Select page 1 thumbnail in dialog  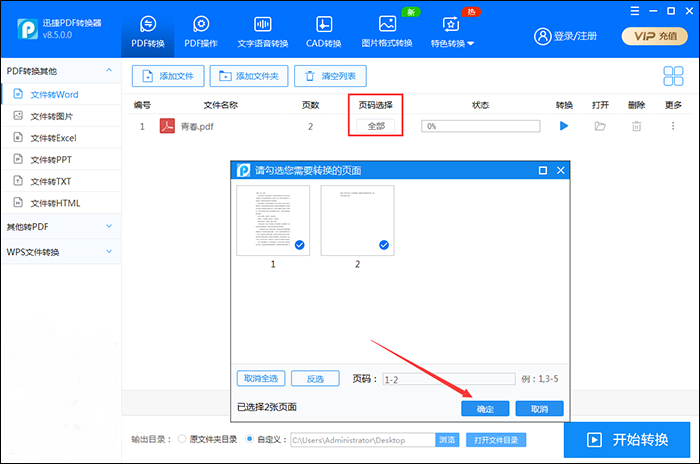(273, 220)
